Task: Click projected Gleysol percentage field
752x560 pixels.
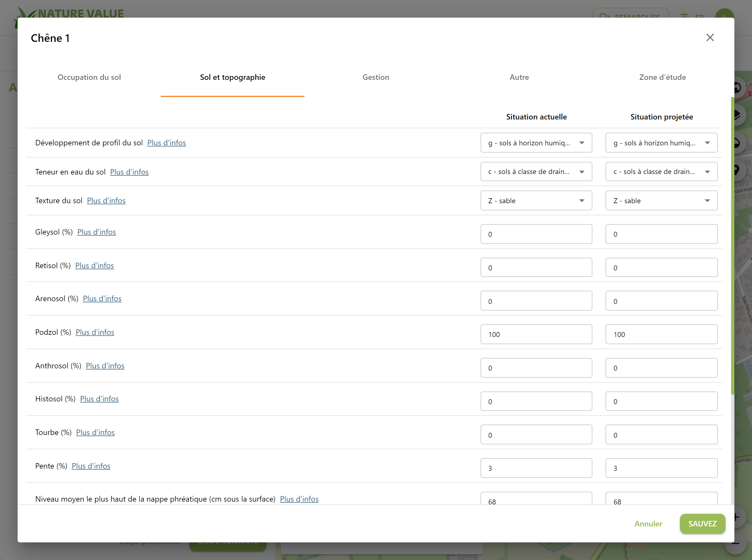Action: click(661, 234)
